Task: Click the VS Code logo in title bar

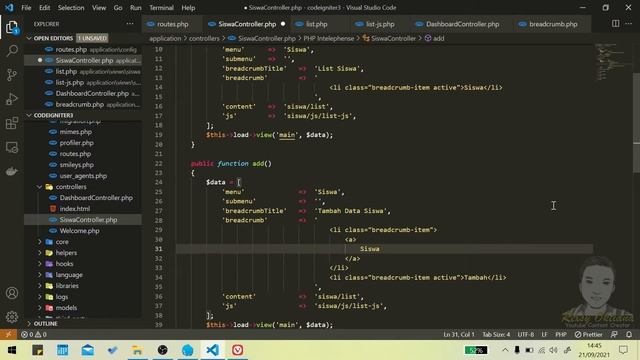Action: point(9,7)
